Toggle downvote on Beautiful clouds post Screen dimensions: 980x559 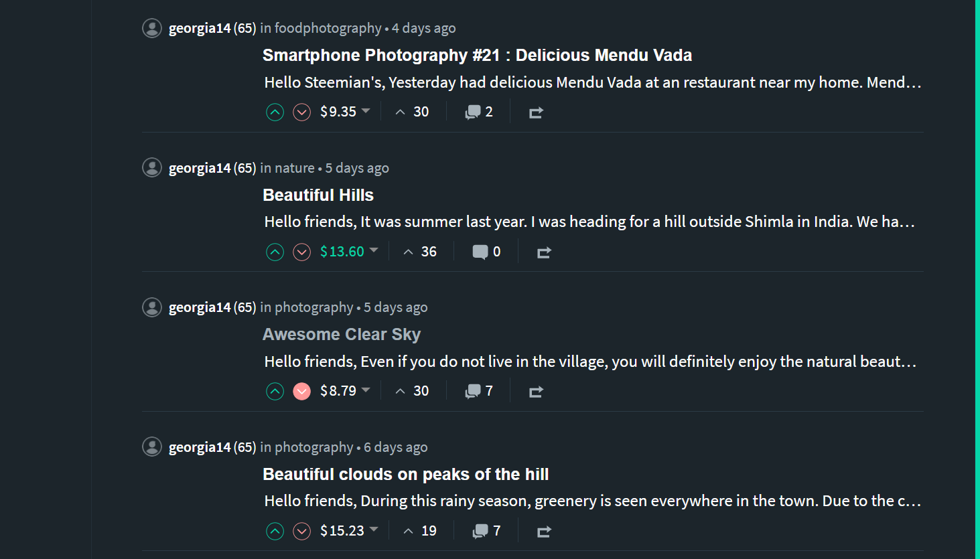[302, 532]
